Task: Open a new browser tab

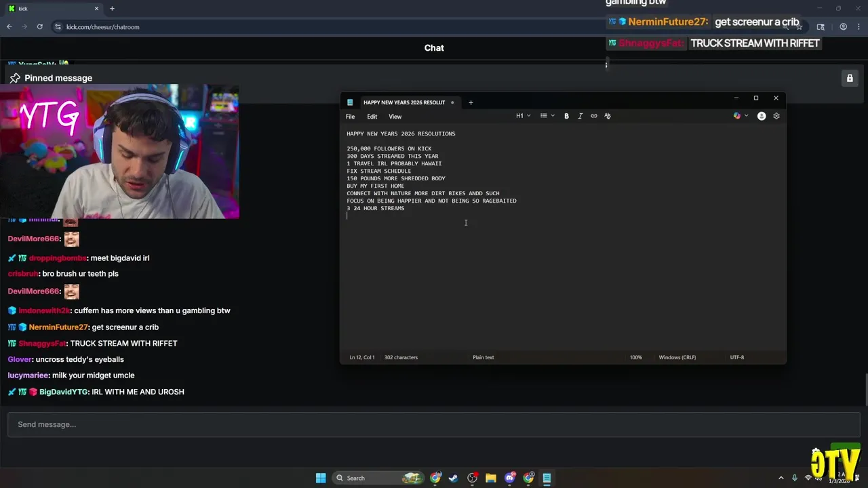Action: click(x=112, y=8)
